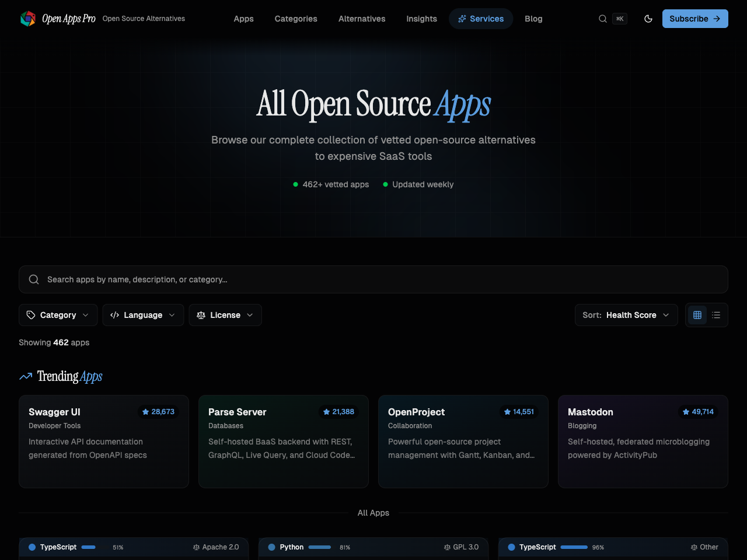Open the Parse Server app card

(x=284, y=442)
